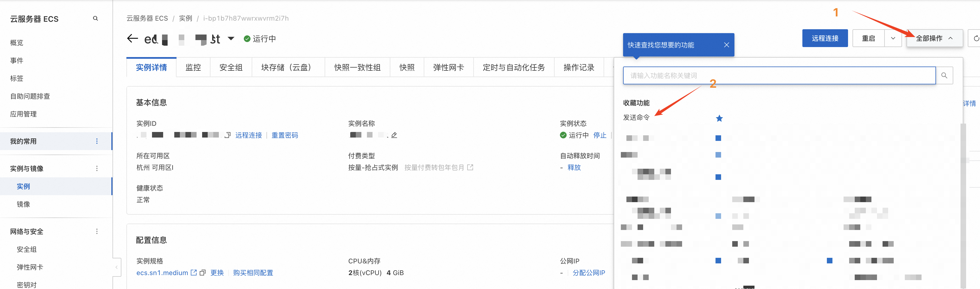Edit the instance name with the pencil icon
This screenshot has width=980, height=289.
point(394,135)
